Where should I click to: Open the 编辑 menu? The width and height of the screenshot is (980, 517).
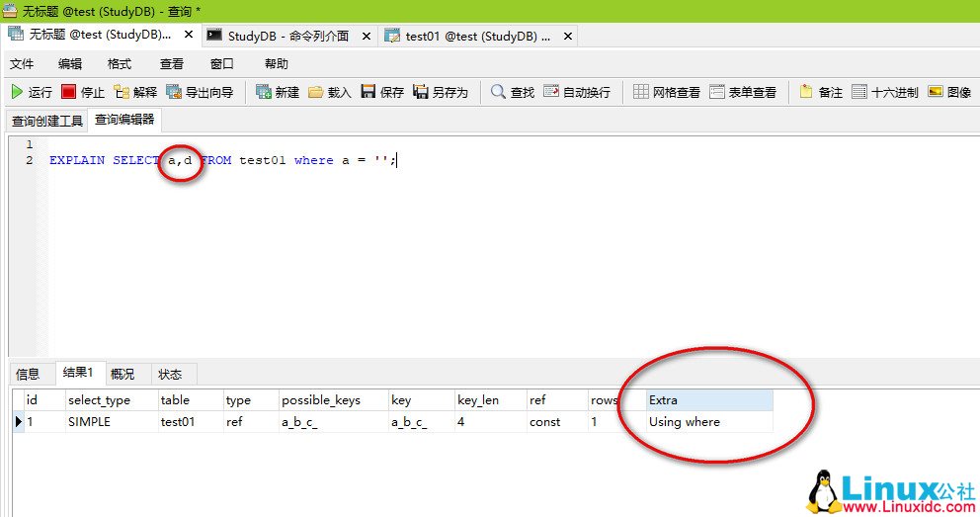(70, 64)
